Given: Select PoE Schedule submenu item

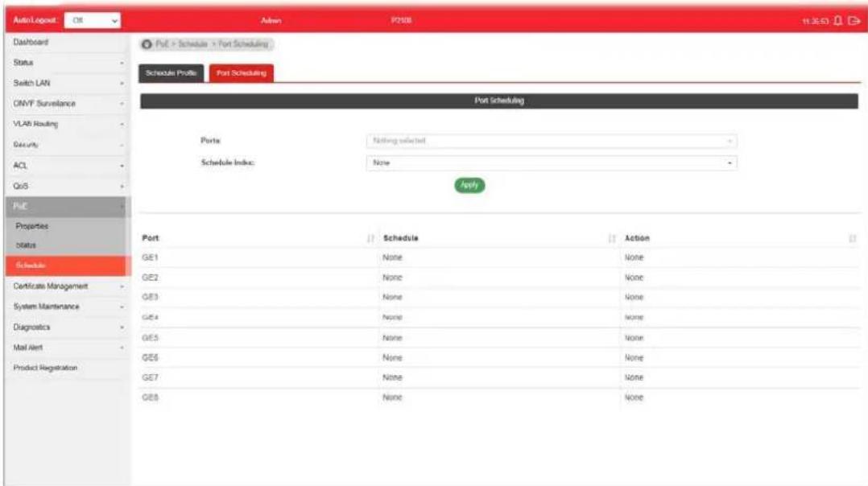Looking at the screenshot, I should (67, 266).
